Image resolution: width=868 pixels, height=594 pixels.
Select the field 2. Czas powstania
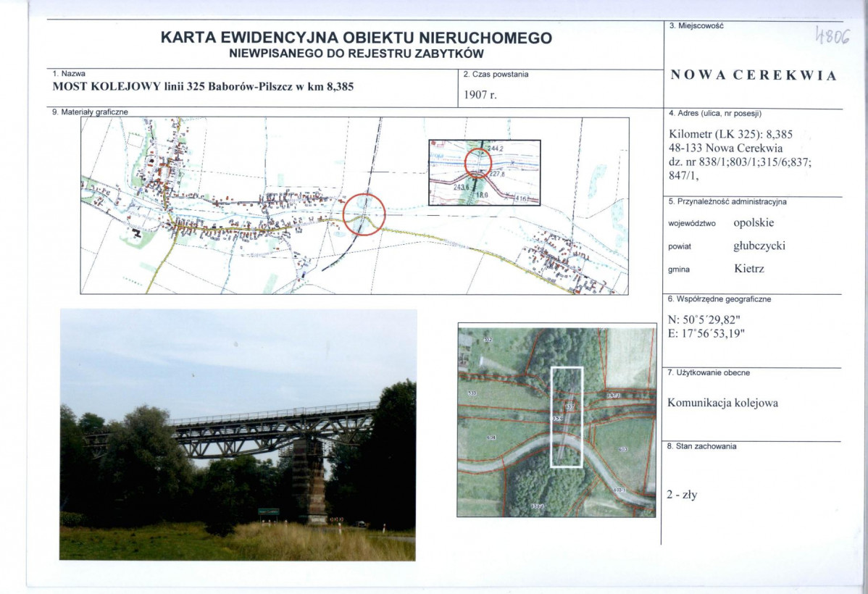pos(496,72)
